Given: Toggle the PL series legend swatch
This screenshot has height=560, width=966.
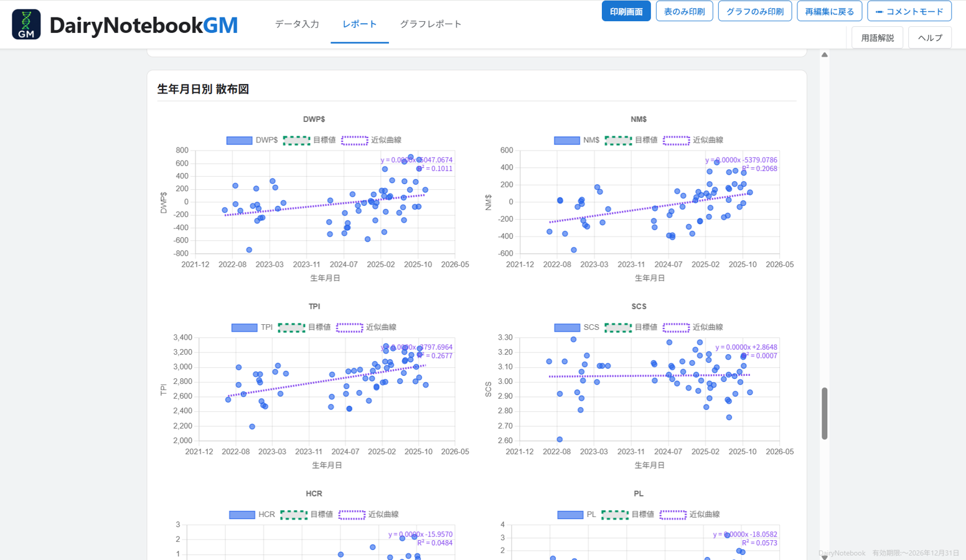Looking at the screenshot, I should [570, 515].
